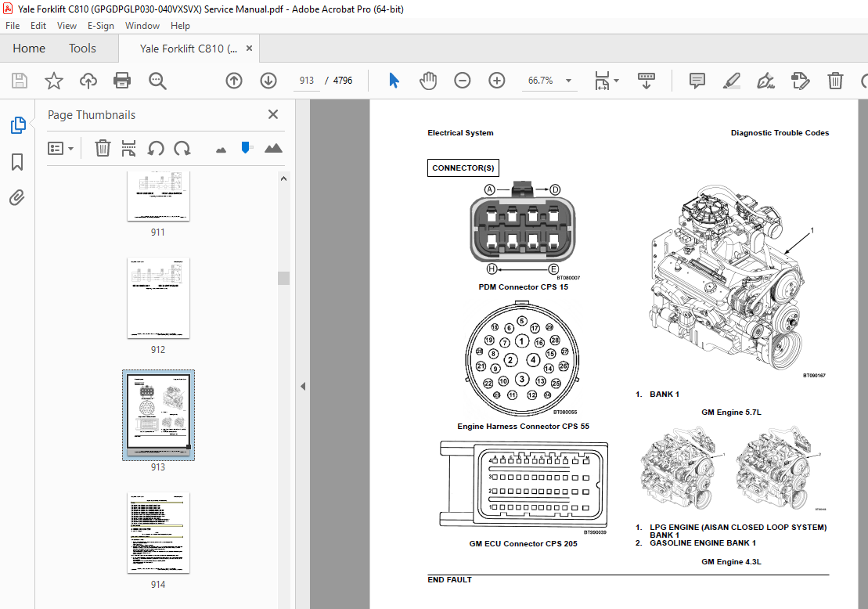Screen dimensions: 868x609
Task: Open the find text magnifier tool
Action: 157,81
